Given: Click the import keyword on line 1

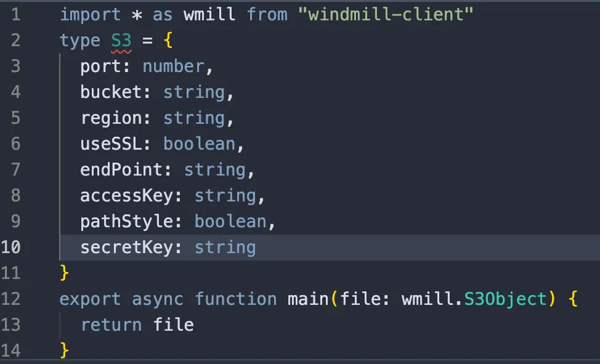Looking at the screenshot, I should pos(90,14).
